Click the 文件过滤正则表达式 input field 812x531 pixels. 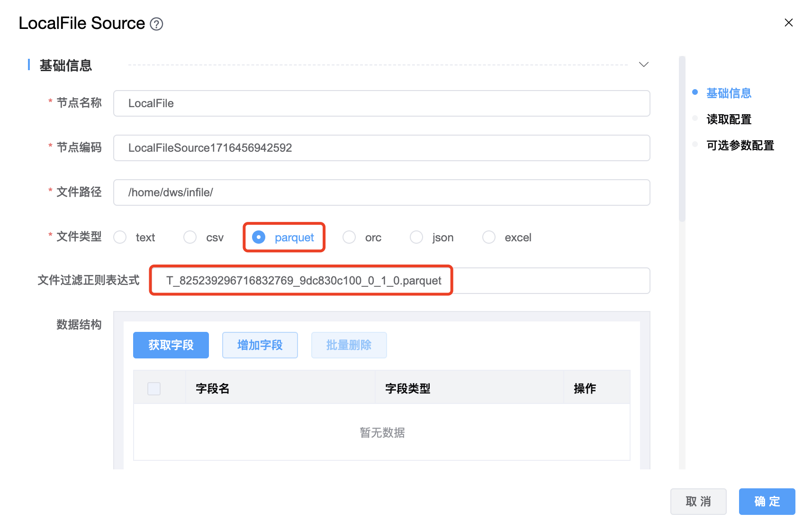[399, 281]
